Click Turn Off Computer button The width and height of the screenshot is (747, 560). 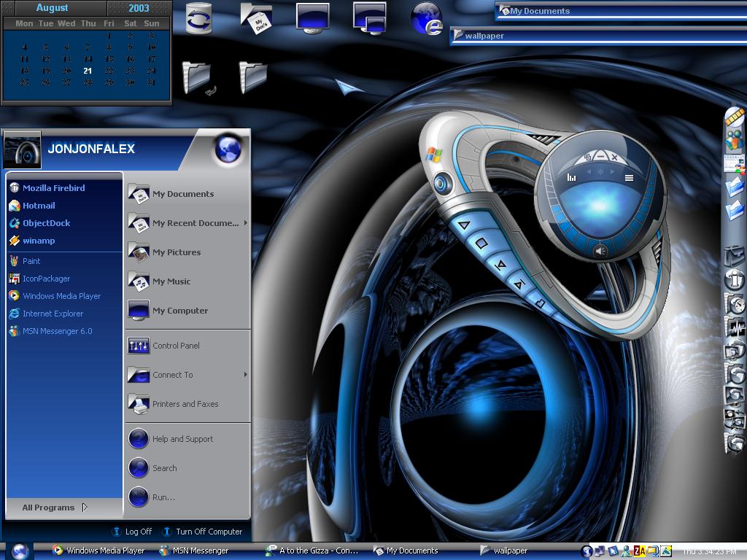coord(203,532)
